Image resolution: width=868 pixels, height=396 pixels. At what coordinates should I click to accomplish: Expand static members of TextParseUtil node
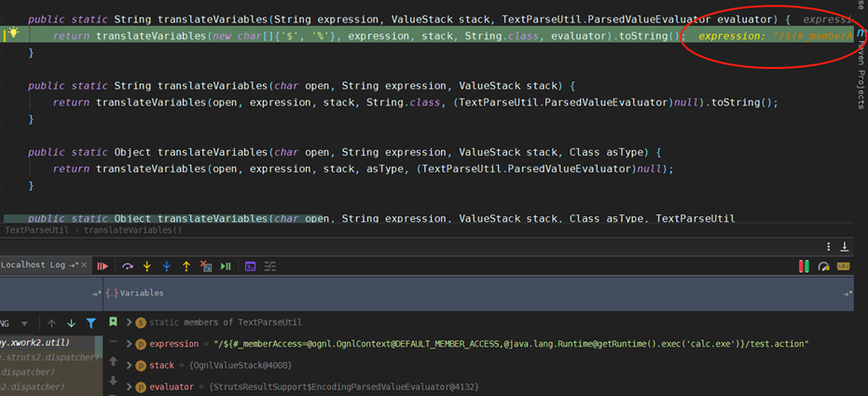[129, 322]
